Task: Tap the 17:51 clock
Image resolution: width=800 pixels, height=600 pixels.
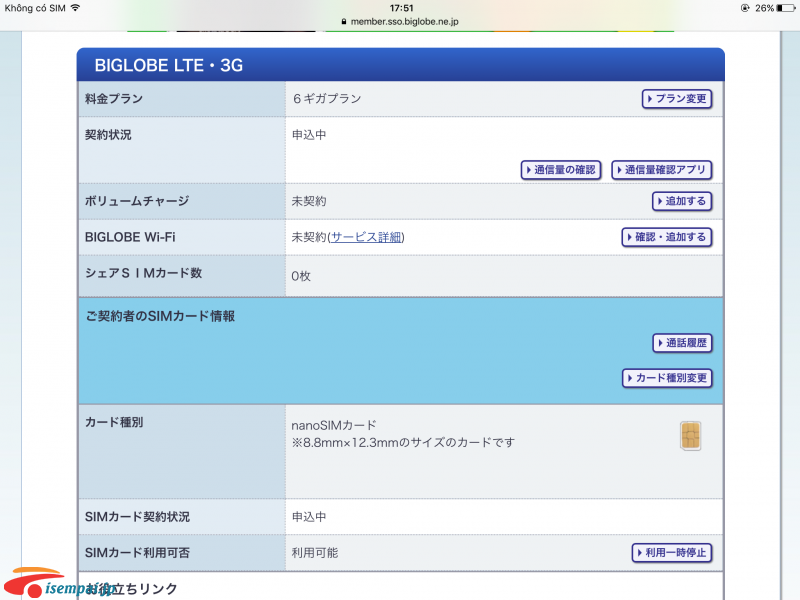Action: click(402, 8)
